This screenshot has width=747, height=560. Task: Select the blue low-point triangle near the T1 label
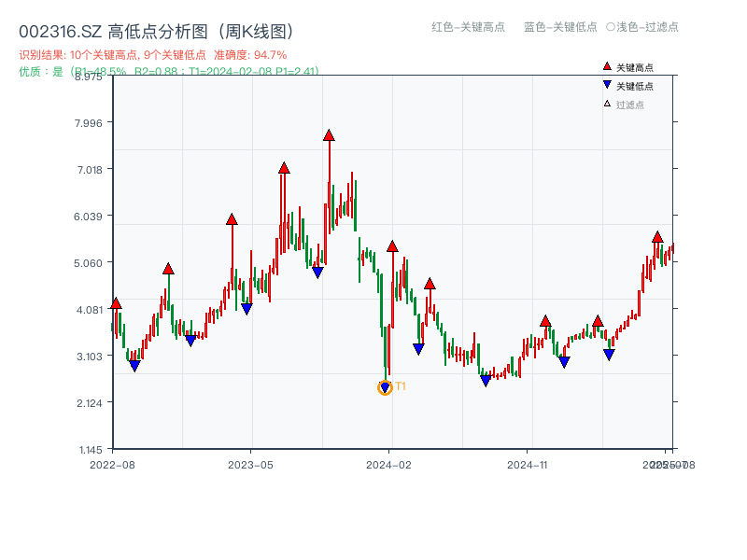(x=384, y=385)
